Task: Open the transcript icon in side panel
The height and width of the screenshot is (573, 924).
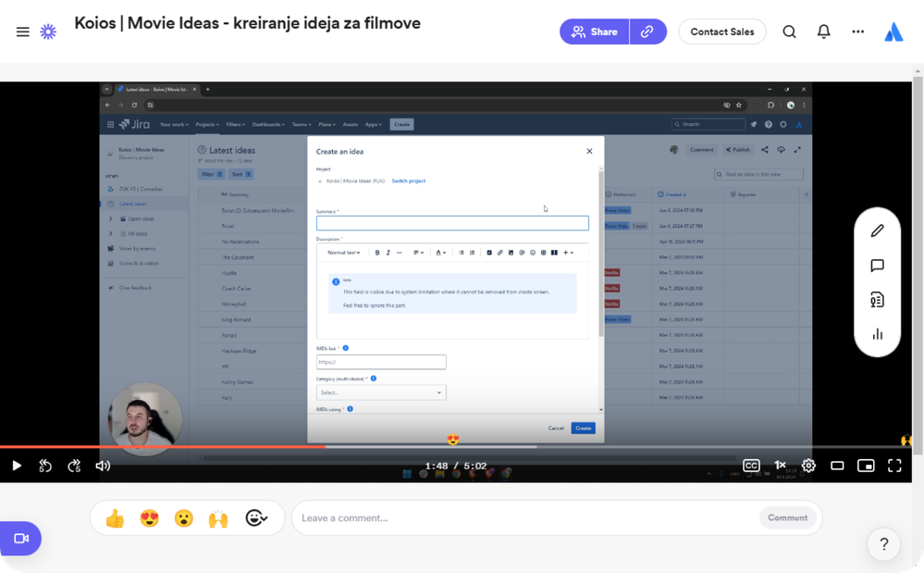Action: pyautogui.click(x=877, y=300)
